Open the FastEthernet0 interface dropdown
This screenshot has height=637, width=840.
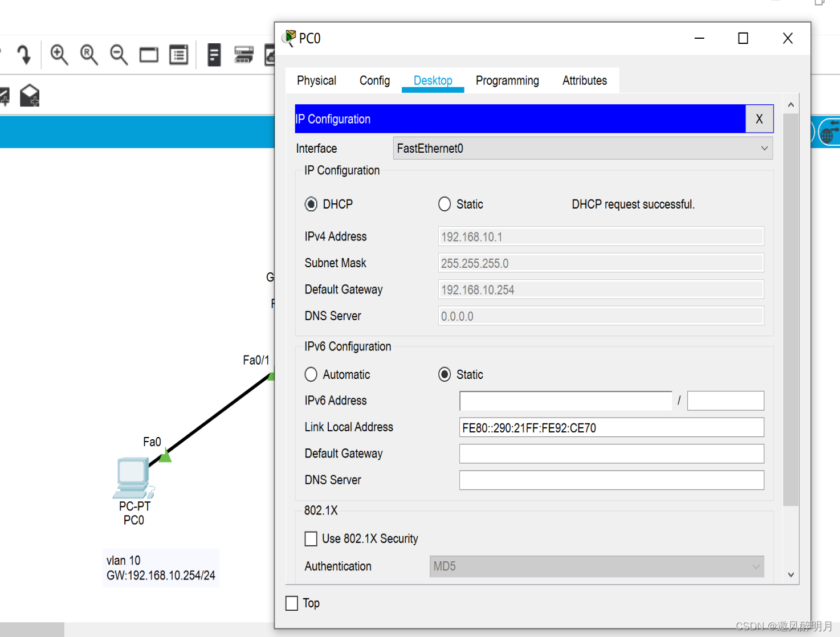click(x=582, y=149)
